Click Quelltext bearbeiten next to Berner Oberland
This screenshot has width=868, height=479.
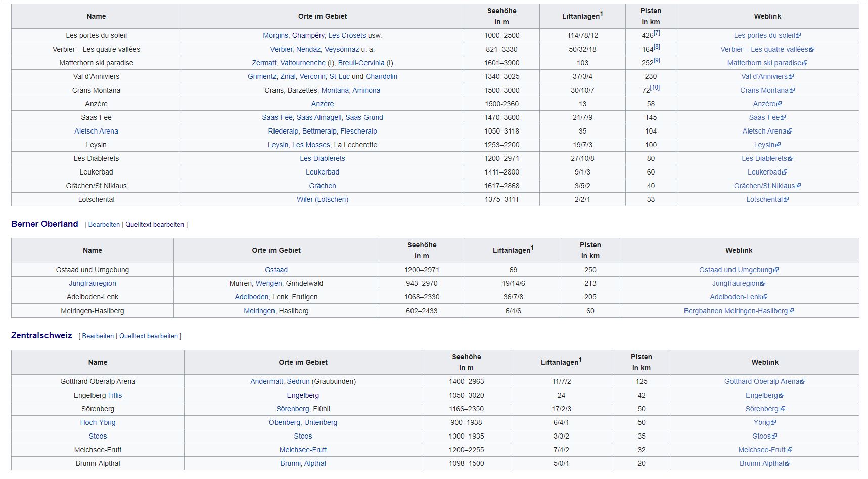pyautogui.click(x=155, y=224)
